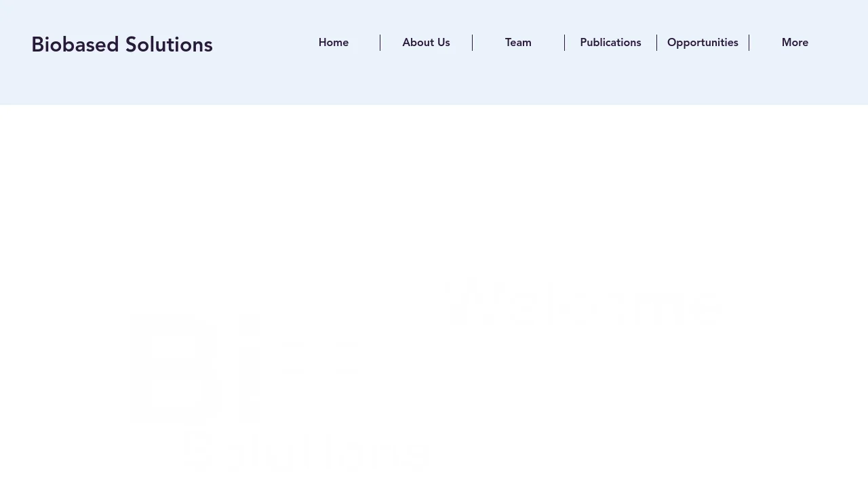Viewport: 868px width, 488px height.
Task: View the Opportunities page
Action: tap(703, 43)
